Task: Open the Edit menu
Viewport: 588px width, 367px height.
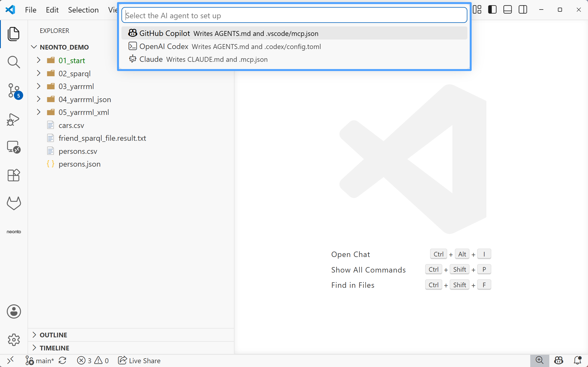Action: (x=52, y=10)
